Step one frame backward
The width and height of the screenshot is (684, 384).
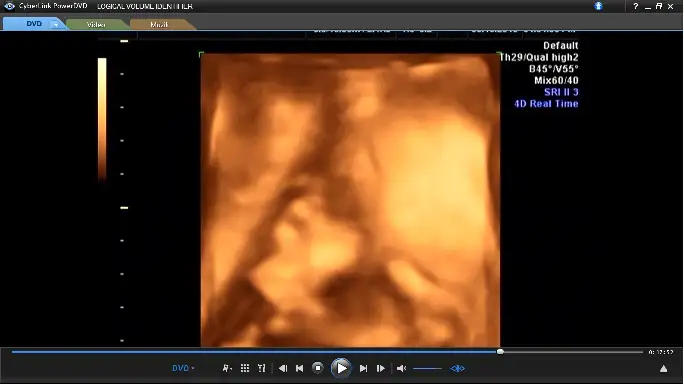pyautogui.click(x=283, y=369)
